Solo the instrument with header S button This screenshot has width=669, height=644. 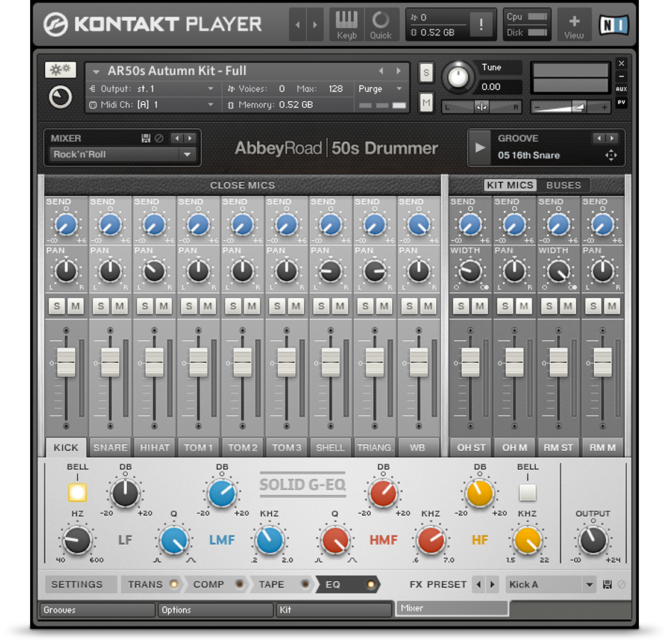pyautogui.click(x=426, y=73)
